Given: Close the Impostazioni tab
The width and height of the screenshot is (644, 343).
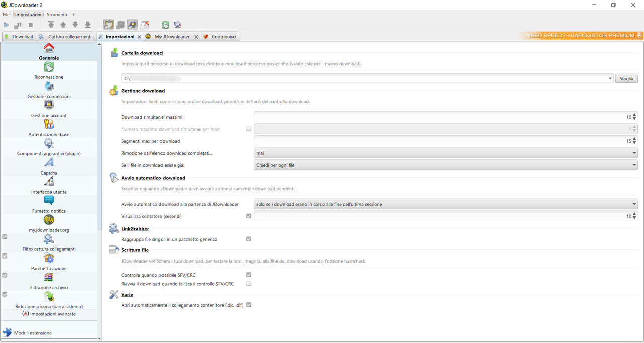Looking at the screenshot, I should (139, 37).
